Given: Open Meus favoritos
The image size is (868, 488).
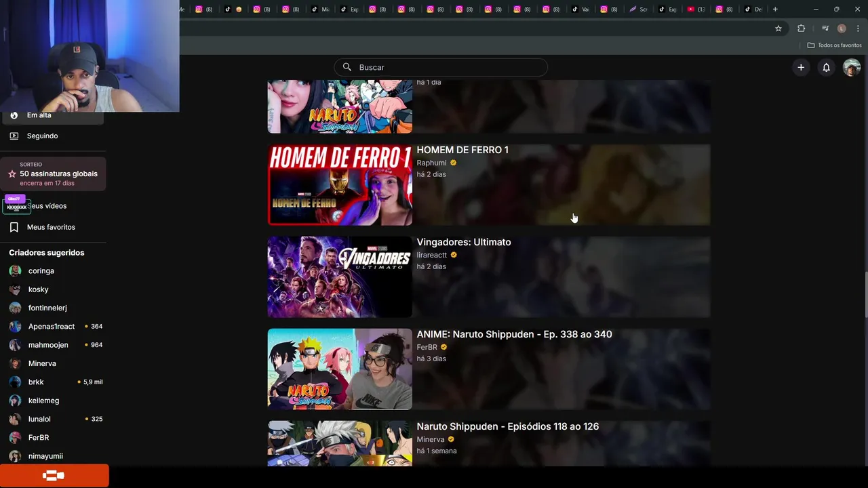Looking at the screenshot, I should pyautogui.click(x=53, y=227).
